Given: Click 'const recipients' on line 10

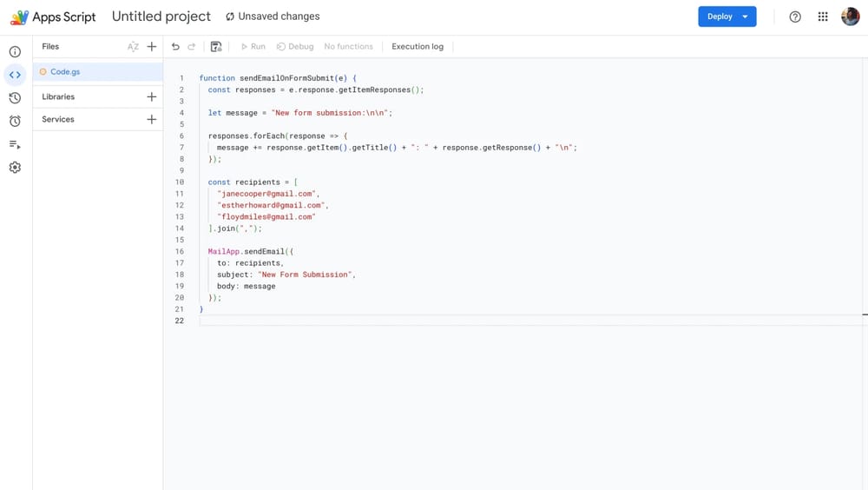Looking at the screenshot, I should (x=244, y=182).
